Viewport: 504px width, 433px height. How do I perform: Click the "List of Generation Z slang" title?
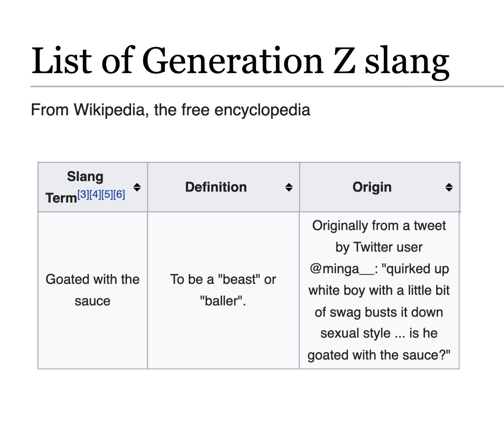point(240,61)
